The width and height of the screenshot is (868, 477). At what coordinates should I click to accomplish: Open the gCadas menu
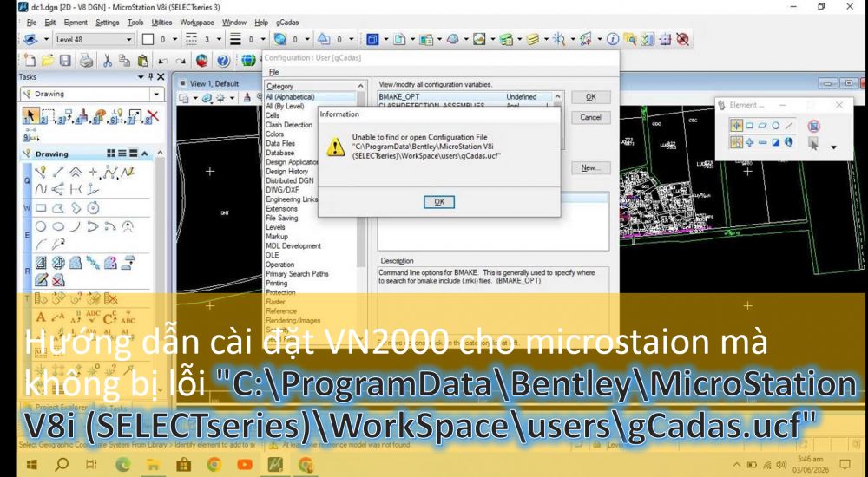pyautogui.click(x=287, y=23)
